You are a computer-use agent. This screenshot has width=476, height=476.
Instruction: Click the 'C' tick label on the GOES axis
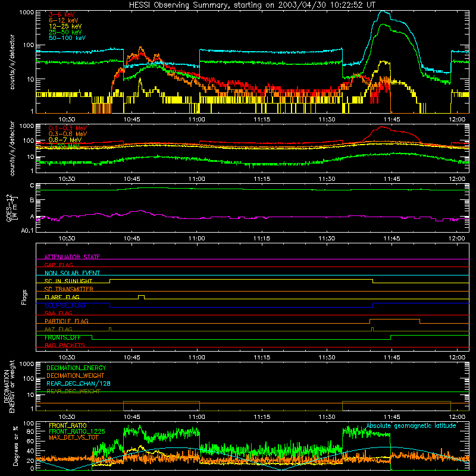pos(32,186)
